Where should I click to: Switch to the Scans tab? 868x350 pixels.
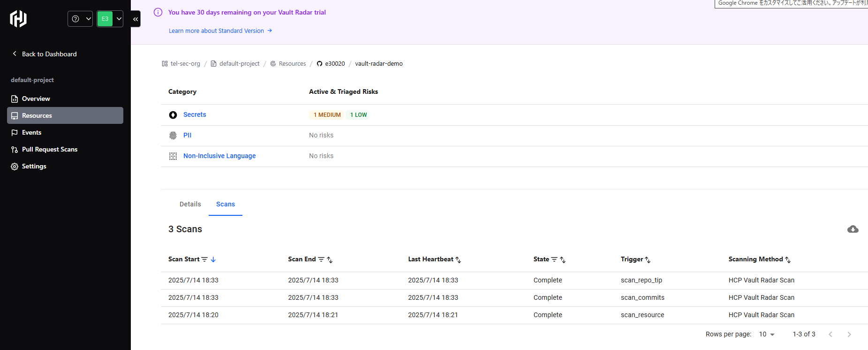226,204
